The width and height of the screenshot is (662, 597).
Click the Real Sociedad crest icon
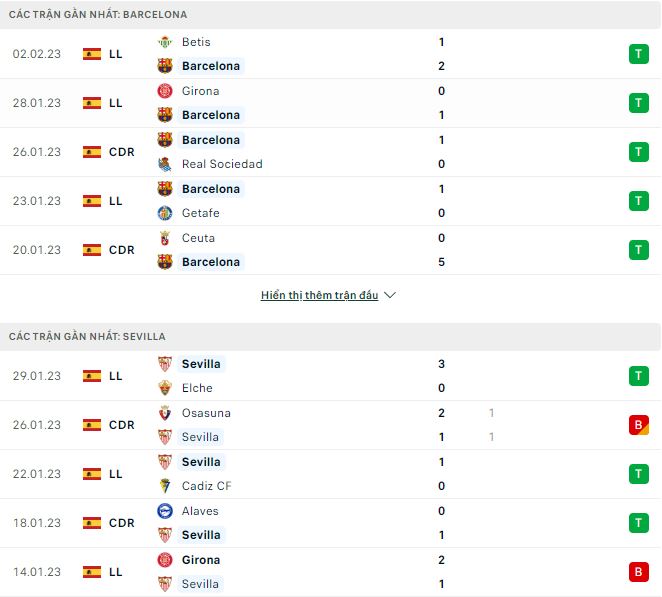[x=165, y=164]
